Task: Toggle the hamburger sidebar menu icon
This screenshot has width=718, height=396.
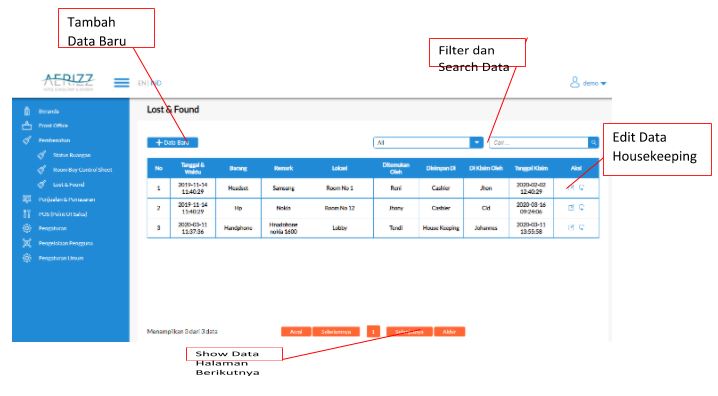Action: pyautogui.click(x=121, y=83)
